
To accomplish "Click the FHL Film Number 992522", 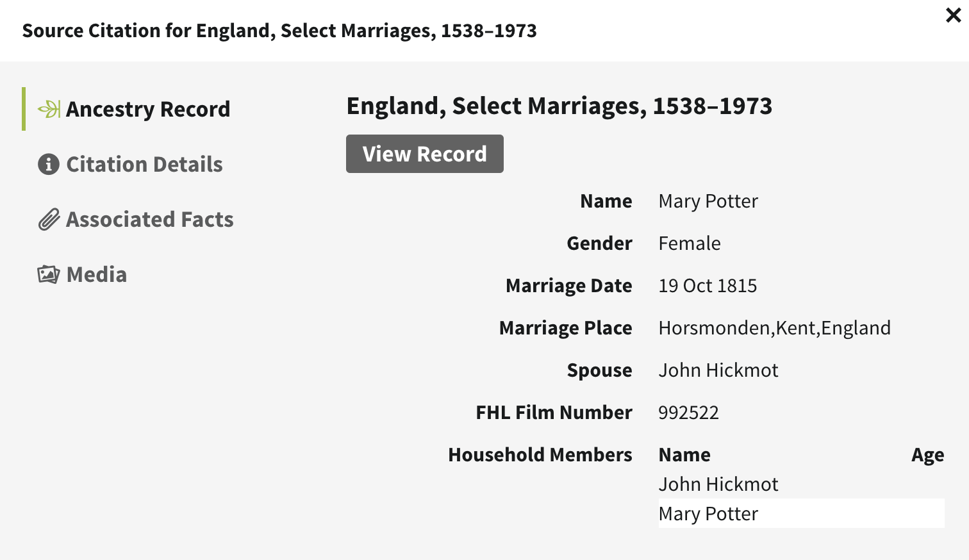I will [688, 413].
